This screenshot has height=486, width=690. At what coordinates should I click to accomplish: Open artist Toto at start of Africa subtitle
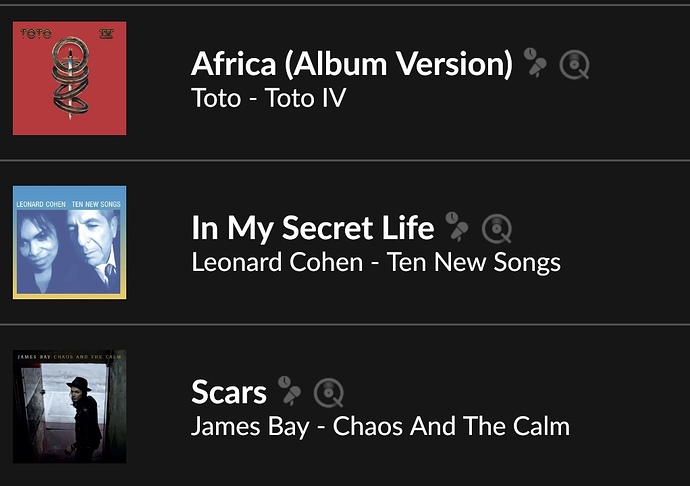(x=216, y=98)
